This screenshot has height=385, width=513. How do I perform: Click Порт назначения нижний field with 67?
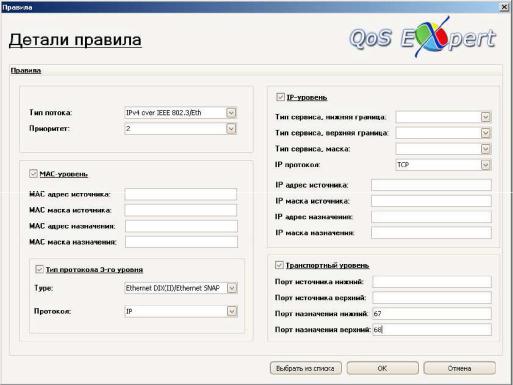click(432, 314)
